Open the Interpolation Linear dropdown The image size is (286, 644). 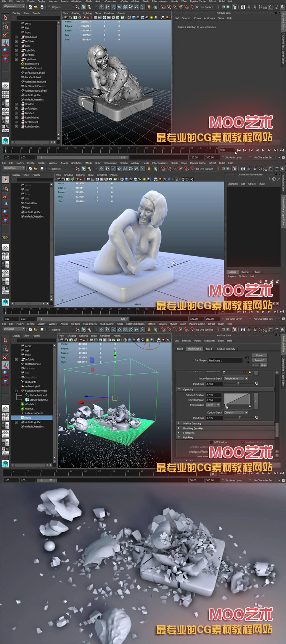[x=213, y=405]
